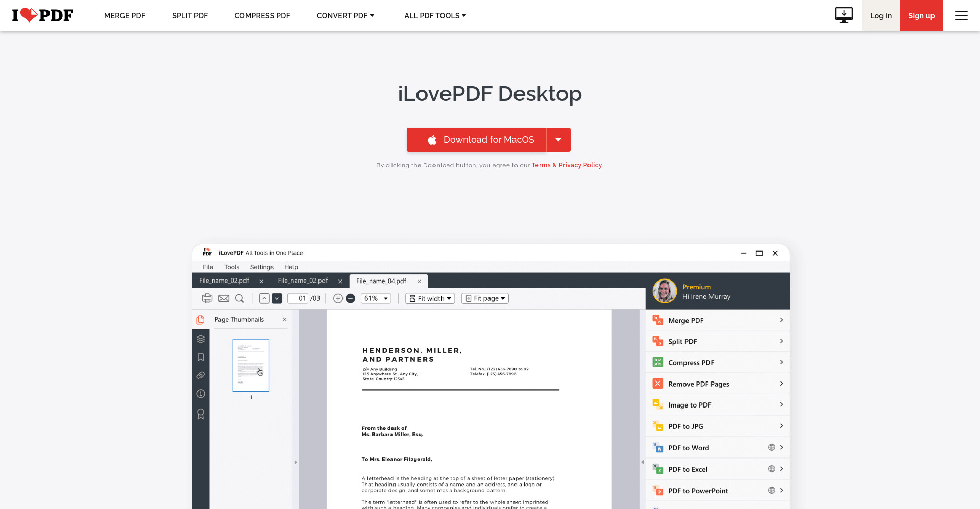Expand the CONVERT PDF dropdown

346,16
